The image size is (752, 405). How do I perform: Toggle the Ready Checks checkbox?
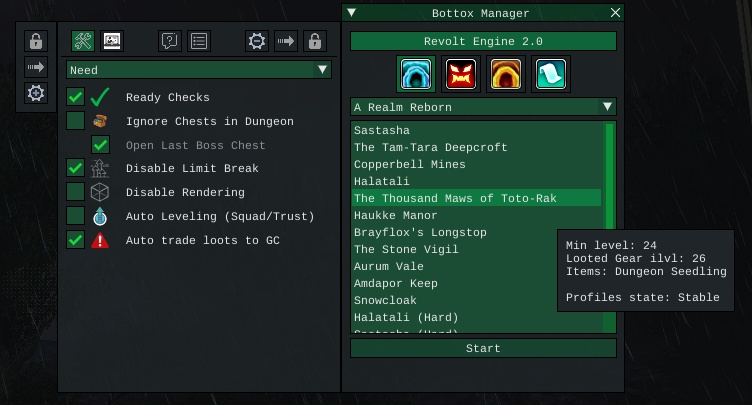[75, 97]
